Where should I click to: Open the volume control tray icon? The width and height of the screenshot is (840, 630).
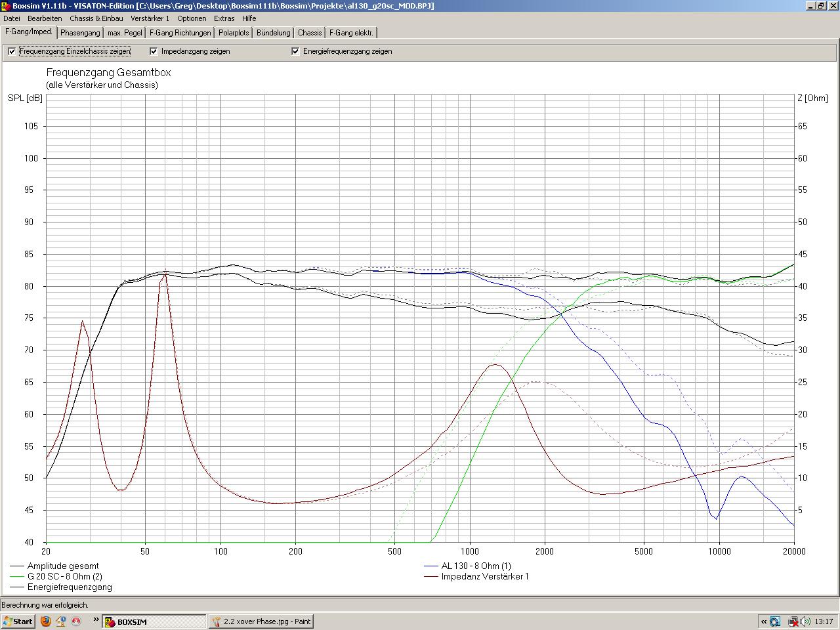[x=805, y=621]
